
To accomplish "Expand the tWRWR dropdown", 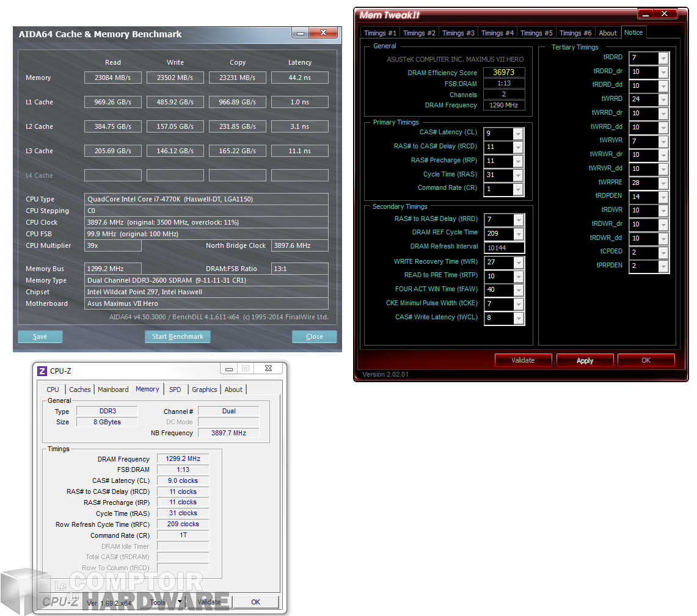I will click(x=663, y=141).
